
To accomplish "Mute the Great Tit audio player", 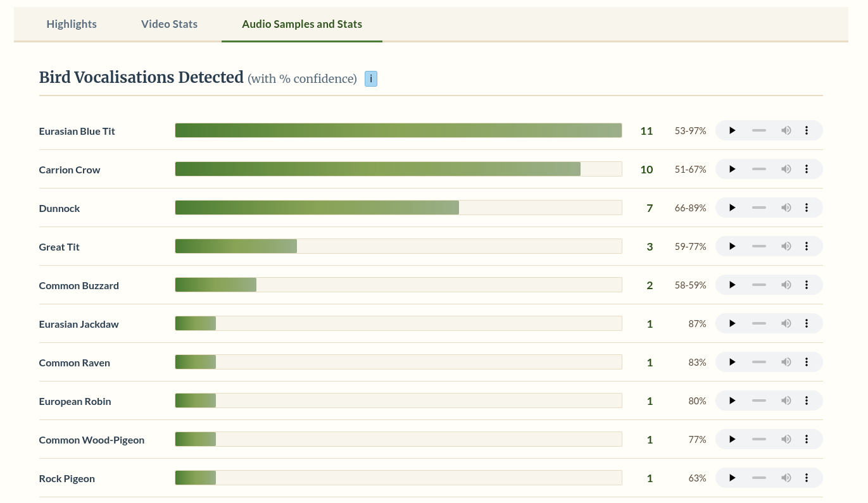I will point(786,246).
